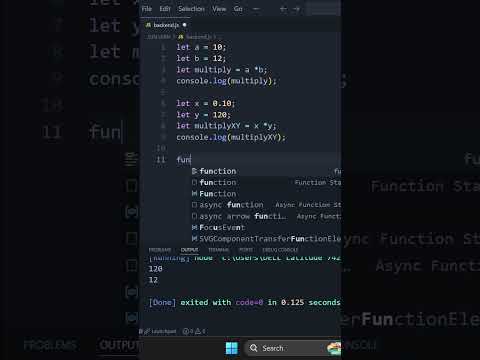Switch to the DEBUG CONSOLE panel tab
Image resolution: width=480 pixels, height=360 pixels.
coord(280,250)
